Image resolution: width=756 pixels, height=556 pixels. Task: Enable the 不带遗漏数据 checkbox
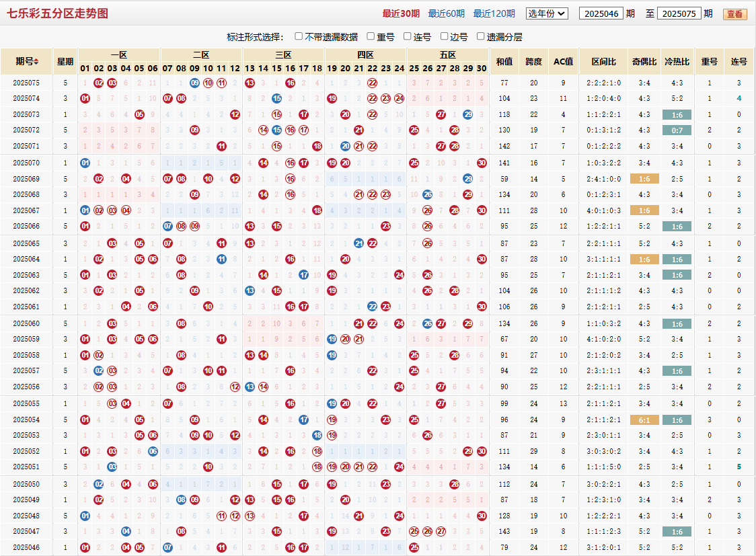pyautogui.click(x=299, y=36)
